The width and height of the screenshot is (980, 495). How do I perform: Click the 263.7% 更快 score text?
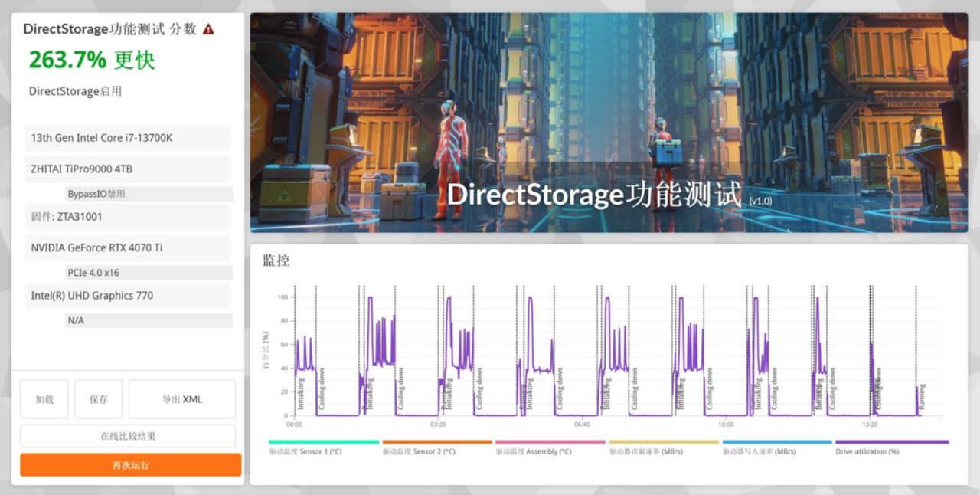pyautogui.click(x=92, y=60)
